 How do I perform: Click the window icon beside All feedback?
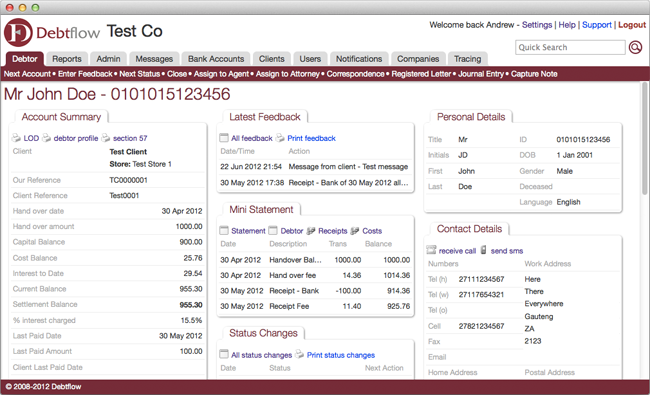coord(224,138)
